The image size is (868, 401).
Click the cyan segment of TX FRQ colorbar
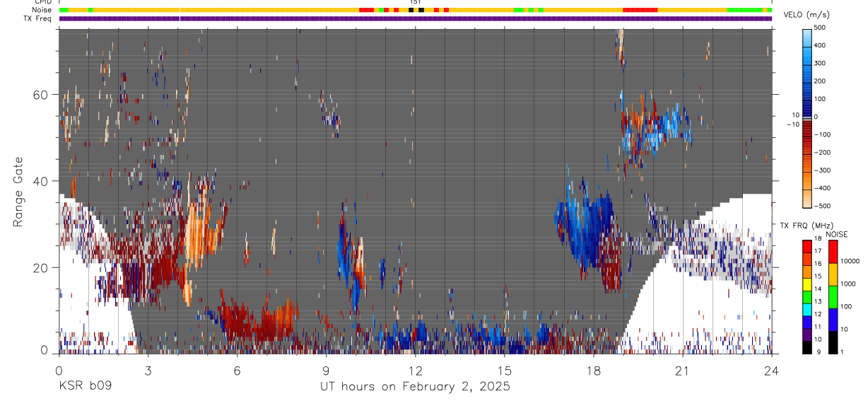pyautogui.click(x=807, y=309)
